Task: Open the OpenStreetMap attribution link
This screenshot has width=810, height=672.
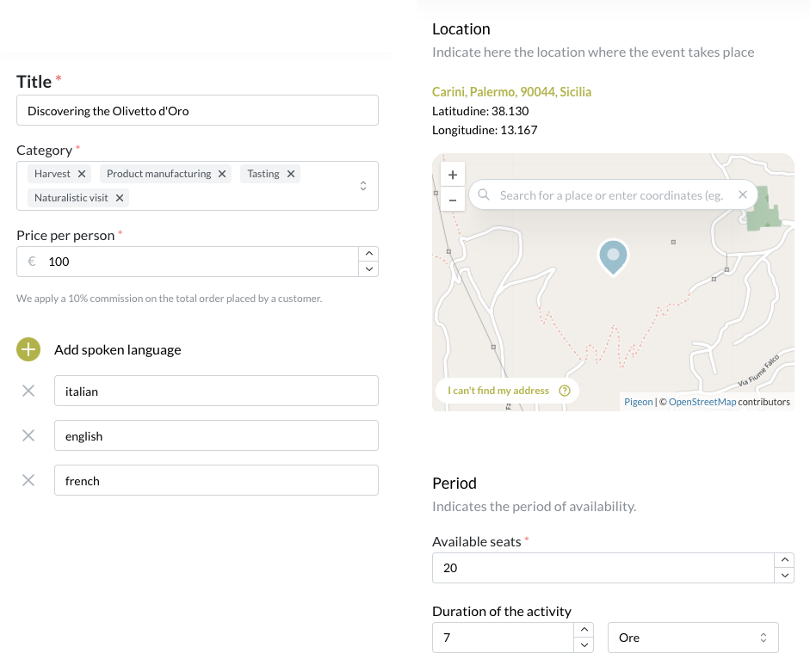Action: click(702, 402)
